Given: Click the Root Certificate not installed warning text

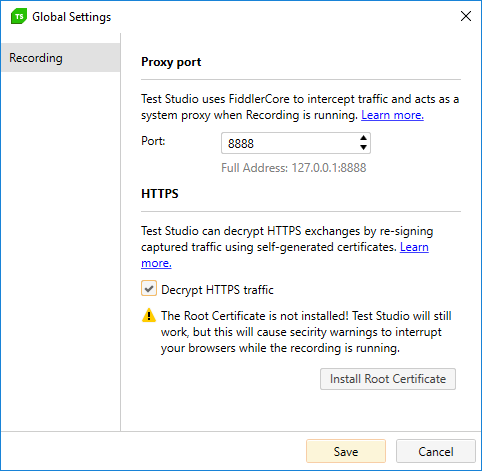Looking at the screenshot, I should pyautogui.click(x=306, y=332).
